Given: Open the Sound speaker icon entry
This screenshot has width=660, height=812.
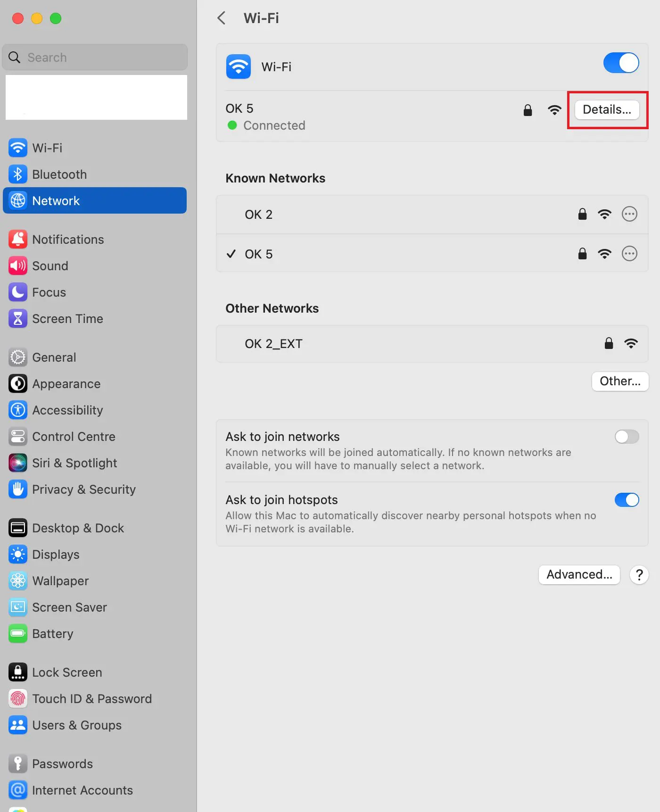Looking at the screenshot, I should 18,266.
